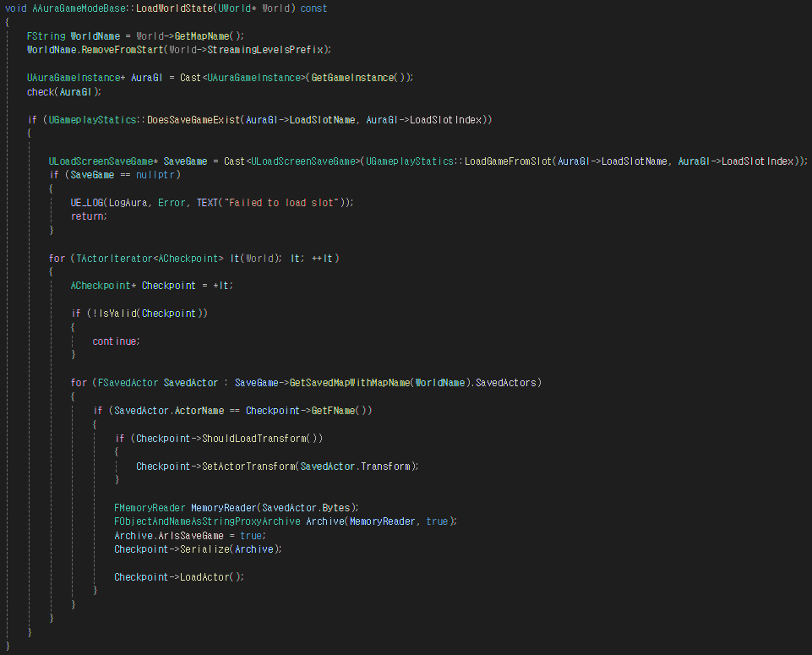Click the StreamingLevelsPrefix member
Viewport: 812px width, 655px height.
pos(265,50)
